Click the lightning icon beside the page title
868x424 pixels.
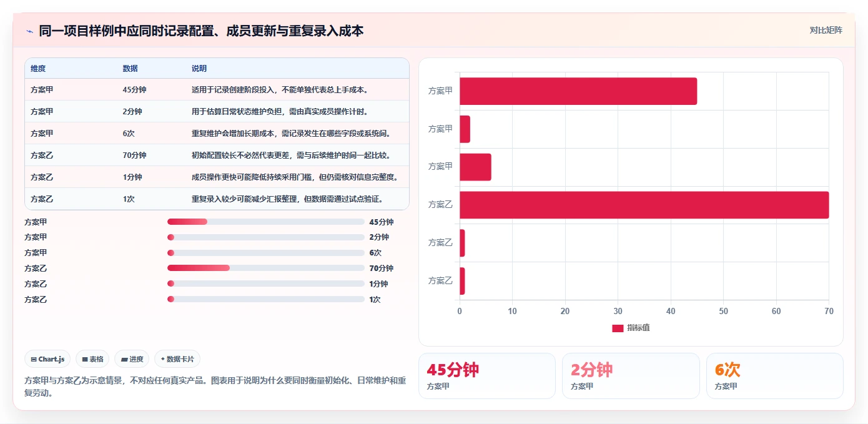pyautogui.click(x=29, y=31)
